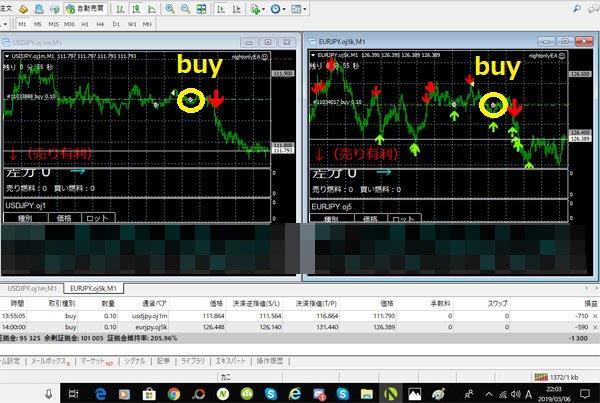Zoom out on the chart
The height and width of the screenshot is (403, 600).
coord(185,9)
